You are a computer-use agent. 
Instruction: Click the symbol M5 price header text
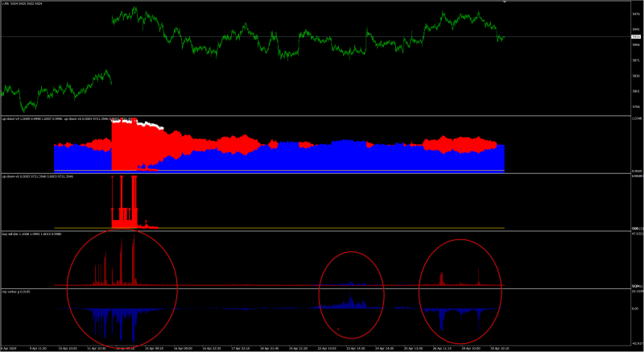pyautogui.click(x=22, y=3)
